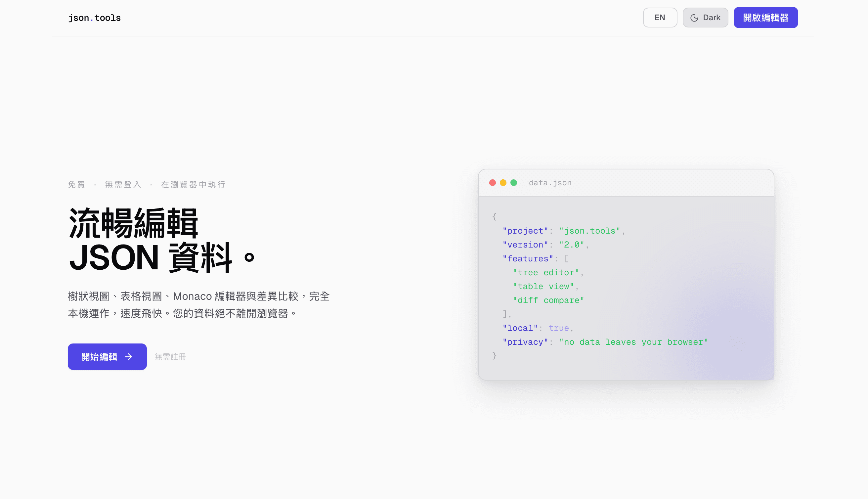Click the "features" key
Screen dimensions: 868x499
coord(528,258)
